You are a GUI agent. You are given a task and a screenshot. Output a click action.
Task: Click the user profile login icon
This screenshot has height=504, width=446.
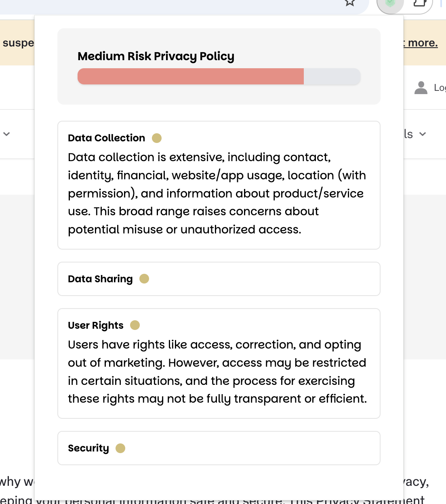[x=421, y=88]
